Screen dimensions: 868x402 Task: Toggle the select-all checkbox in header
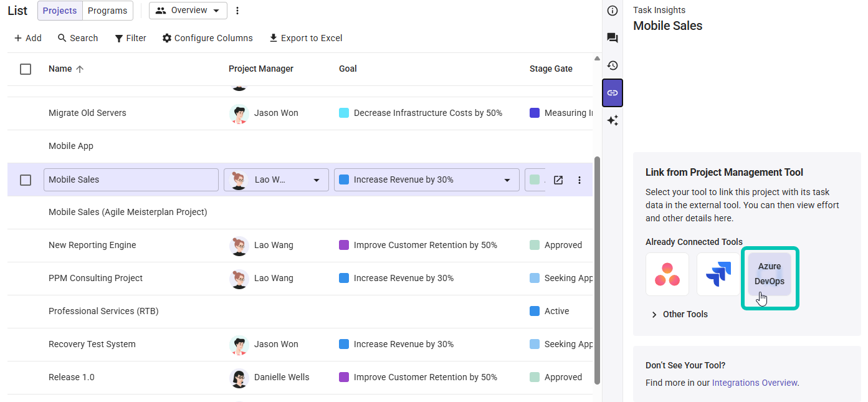pos(26,69)
